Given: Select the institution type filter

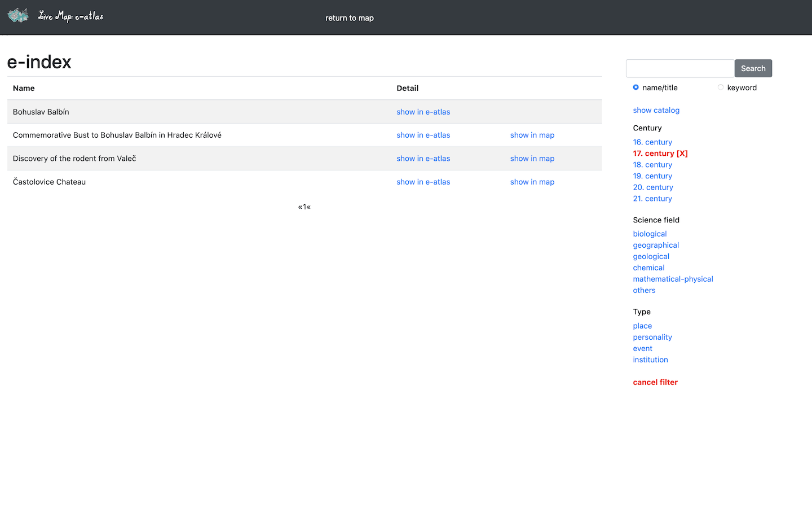Looking at the screenshot, I should pyautogui.click(x=650, y=360).
